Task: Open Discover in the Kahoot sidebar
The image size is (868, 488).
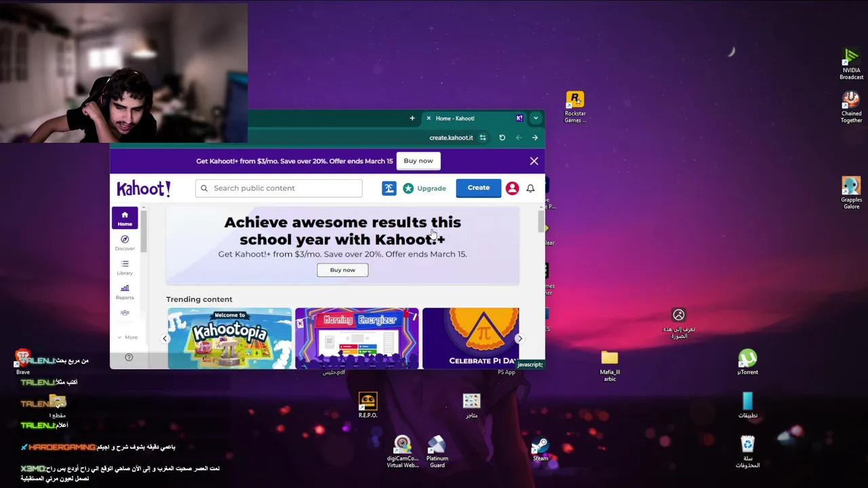Action: pyautogui.click(x=125, y=243)
